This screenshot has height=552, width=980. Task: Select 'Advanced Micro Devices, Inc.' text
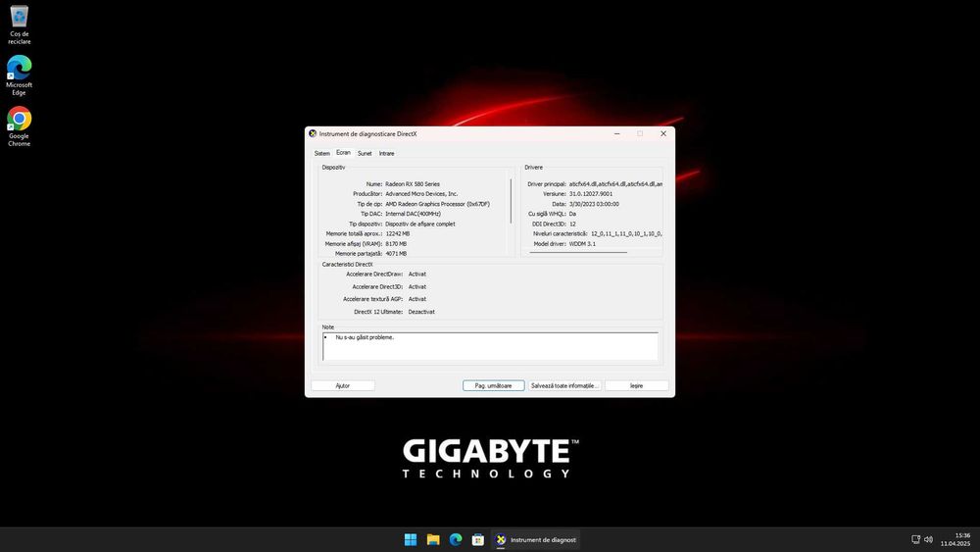point(421,194)
